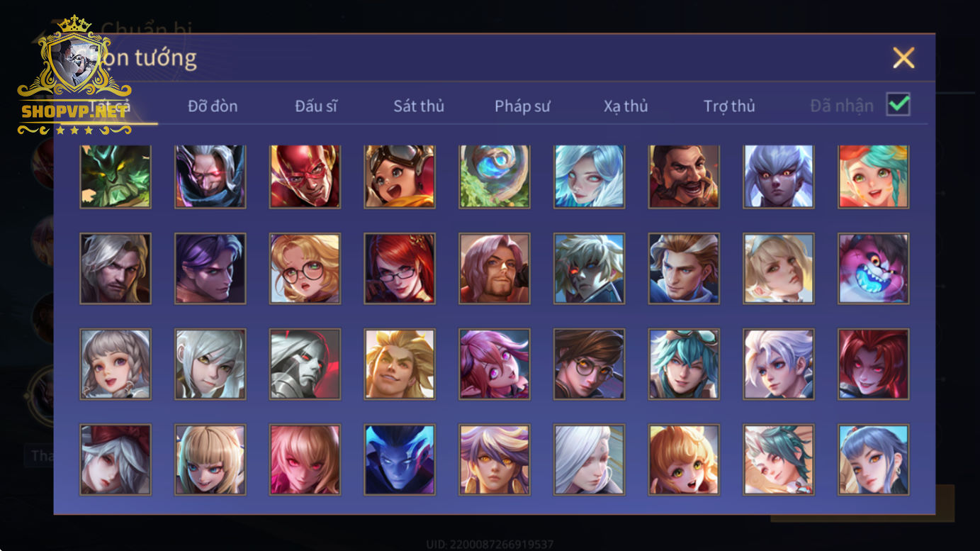Close the hero selection panel
This screenshot has height=551, width=980.
pyautogui.click(x=903, y=57)
